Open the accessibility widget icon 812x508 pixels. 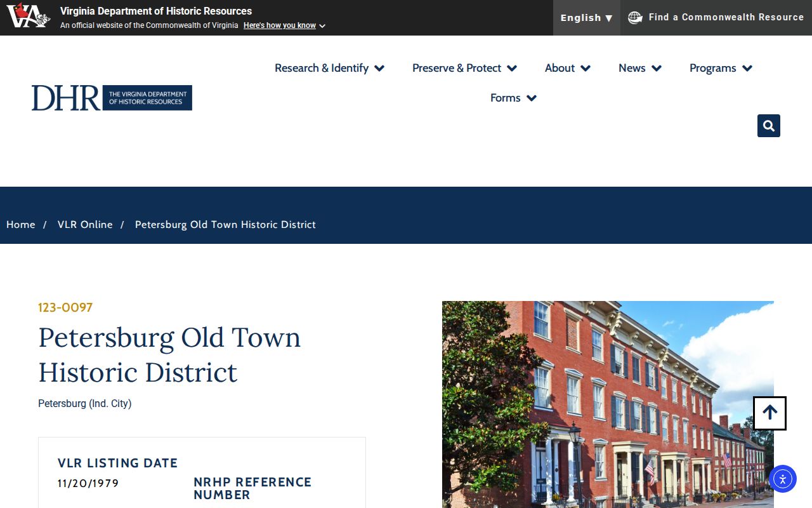pyautogui.click(x=782, y=479)
